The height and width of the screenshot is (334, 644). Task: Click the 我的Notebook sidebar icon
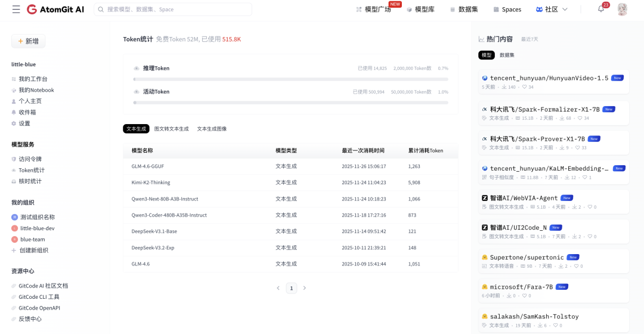(14, 90)
